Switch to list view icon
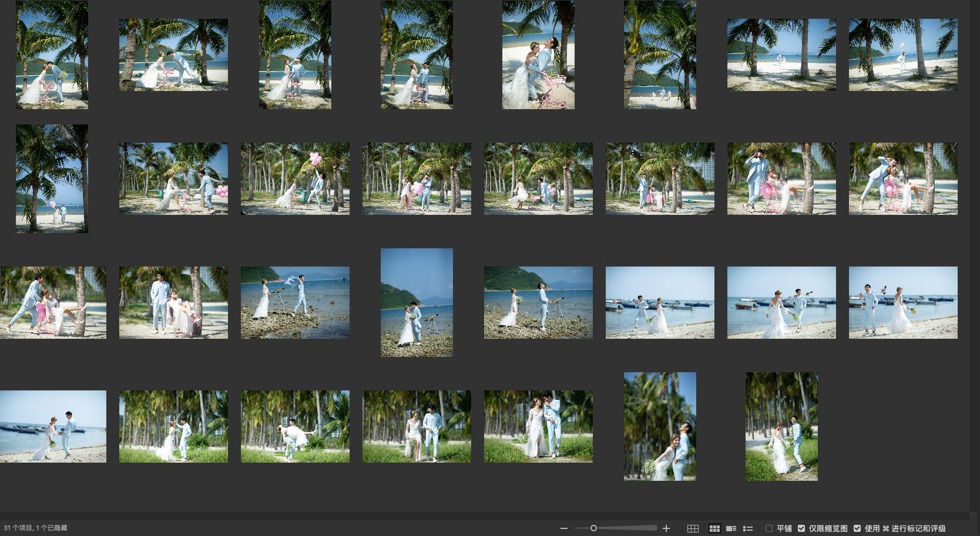 point(748,528)
